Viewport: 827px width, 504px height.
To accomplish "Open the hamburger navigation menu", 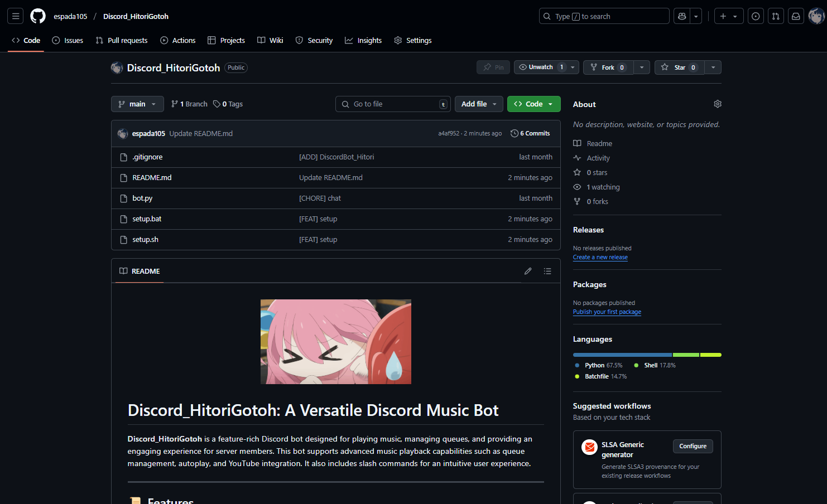I will tap(16, 16).
